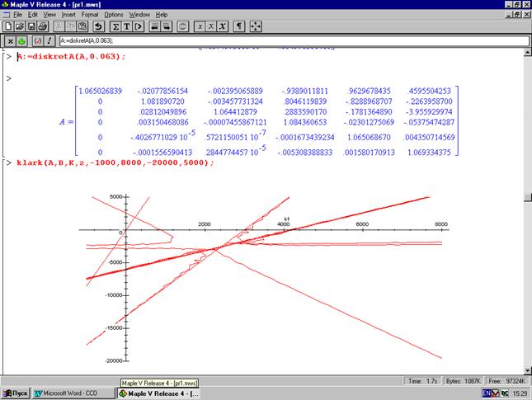Screen dimensions: 532x400
Task: Click the New worksheet icon
Action: pos(7,26)
